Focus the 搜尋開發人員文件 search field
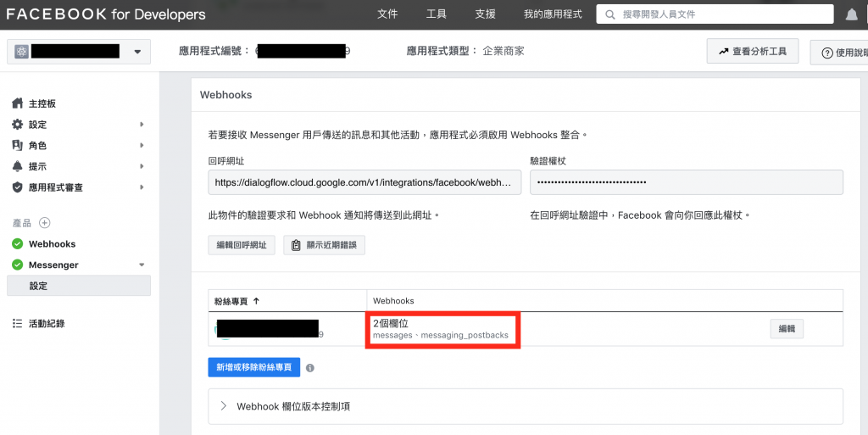The image size is (868, 435). 715,14
